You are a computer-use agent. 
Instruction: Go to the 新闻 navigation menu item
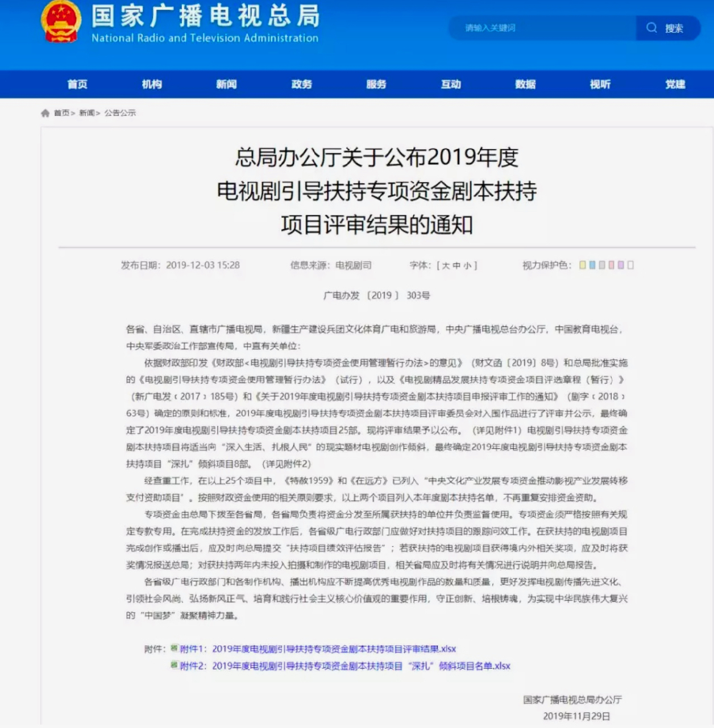click(226, 84)
